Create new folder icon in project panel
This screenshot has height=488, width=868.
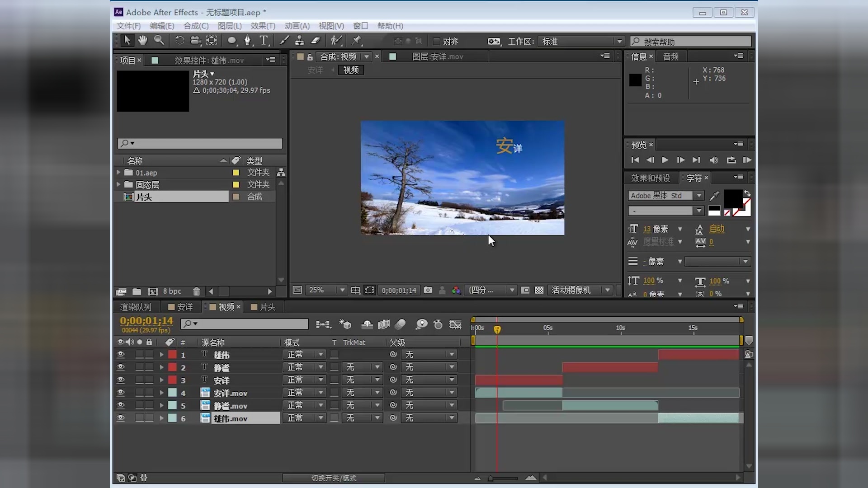137,291
